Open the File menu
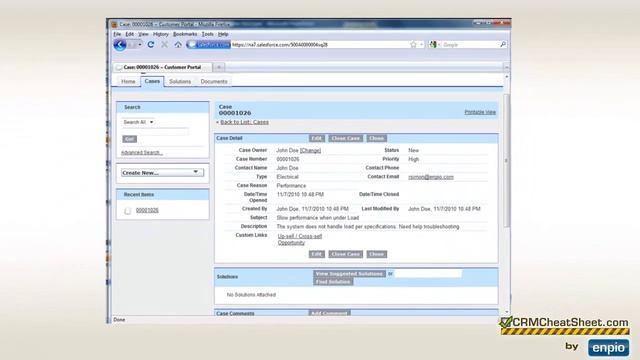This screenshot has width=640, height=360. coord(117,34)
